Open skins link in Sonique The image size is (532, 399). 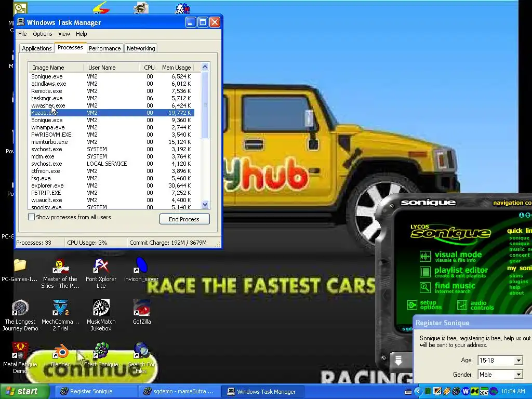516,276
